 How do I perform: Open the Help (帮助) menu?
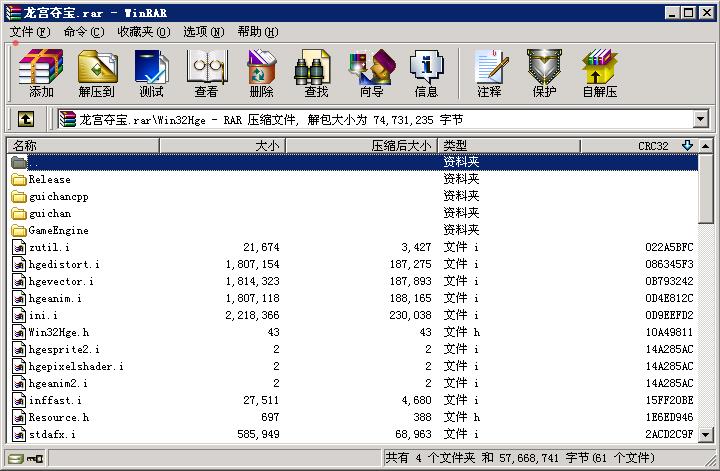(256, 32)
